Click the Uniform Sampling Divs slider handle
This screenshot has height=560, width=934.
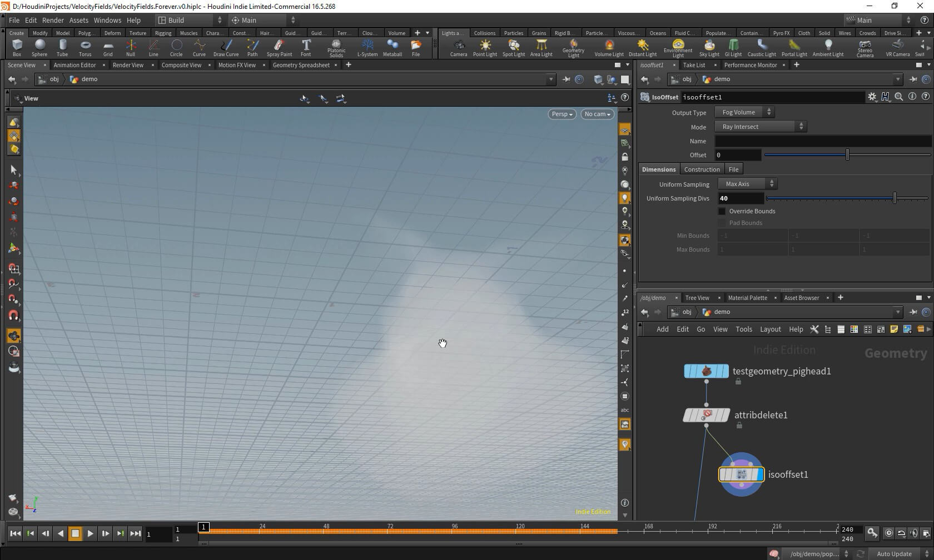coord(895,198)
